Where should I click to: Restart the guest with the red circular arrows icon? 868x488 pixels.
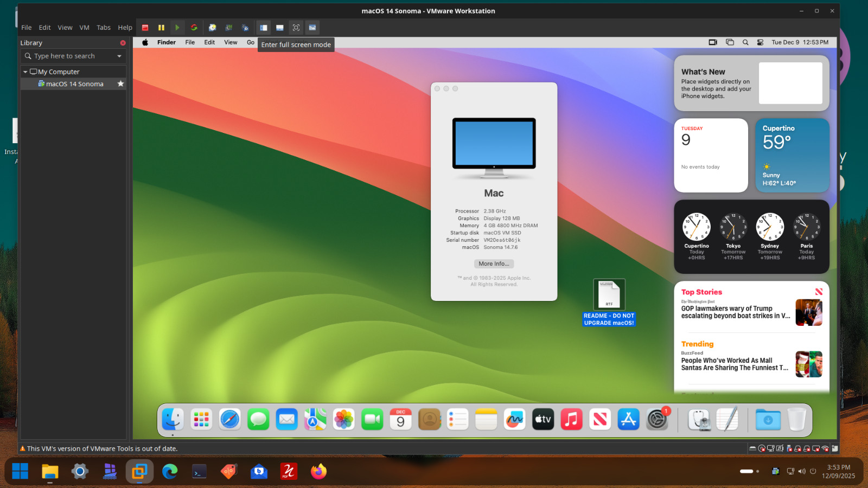(194, 28)
